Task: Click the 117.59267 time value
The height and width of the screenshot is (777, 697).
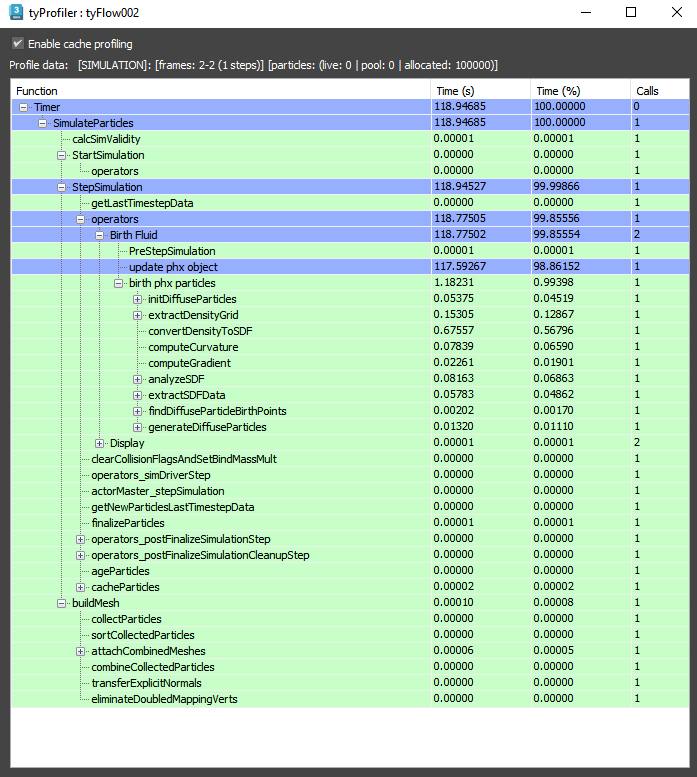Action: 460,267
